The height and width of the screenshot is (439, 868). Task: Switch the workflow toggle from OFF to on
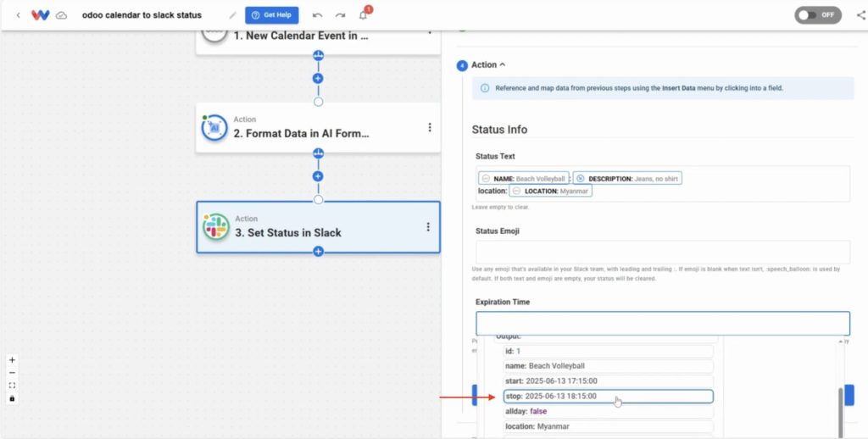(x=818, y=15)
